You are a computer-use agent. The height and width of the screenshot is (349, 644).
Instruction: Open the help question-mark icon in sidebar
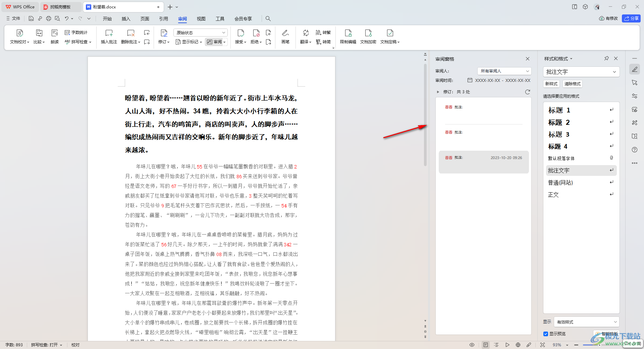coord(635,150)
